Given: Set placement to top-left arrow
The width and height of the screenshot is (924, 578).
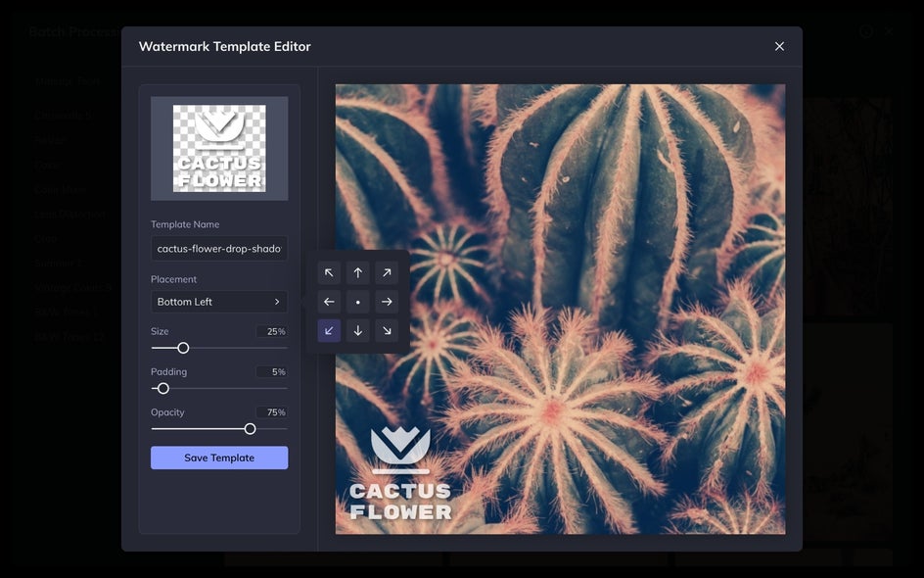Looking at the screenshot, I should coord(329,273).
